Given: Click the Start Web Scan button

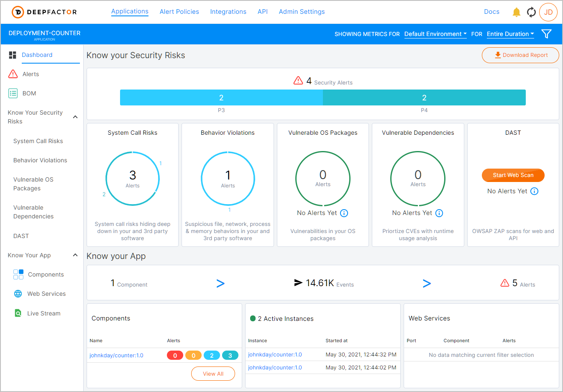Looking at the screenshot, I should coord(513,175).
